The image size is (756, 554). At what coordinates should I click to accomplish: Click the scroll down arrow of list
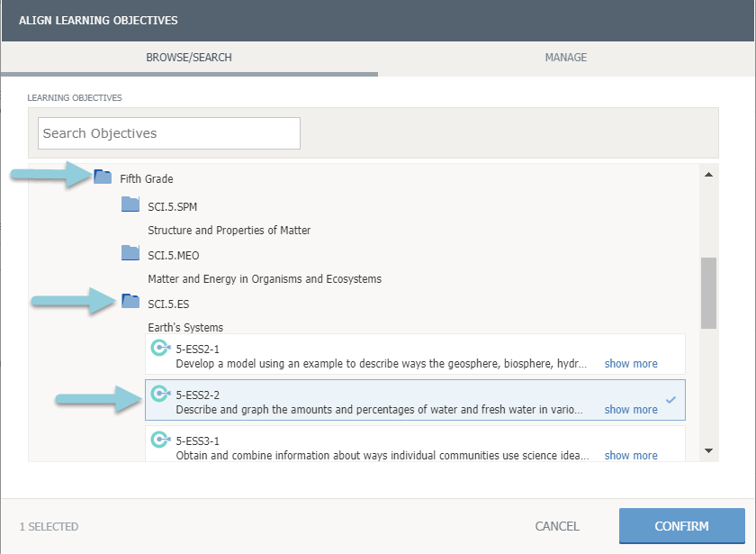point(708,450)
